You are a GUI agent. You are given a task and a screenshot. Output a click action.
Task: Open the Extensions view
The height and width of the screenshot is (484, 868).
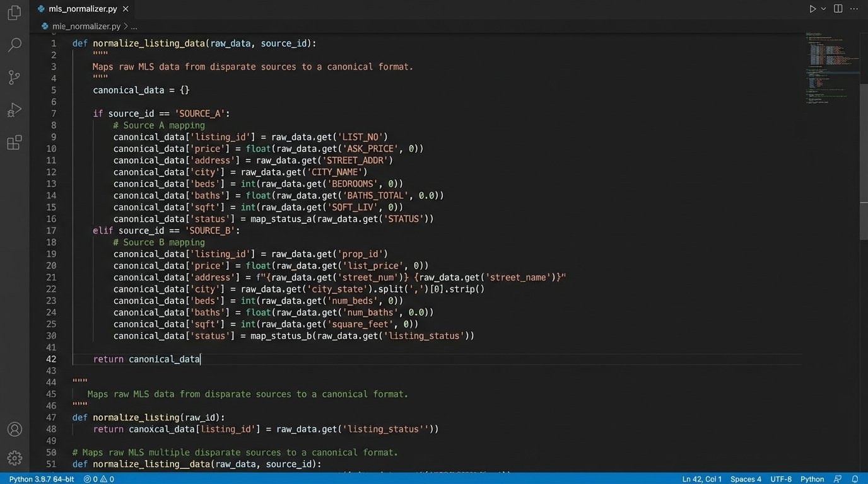(14, 142)
